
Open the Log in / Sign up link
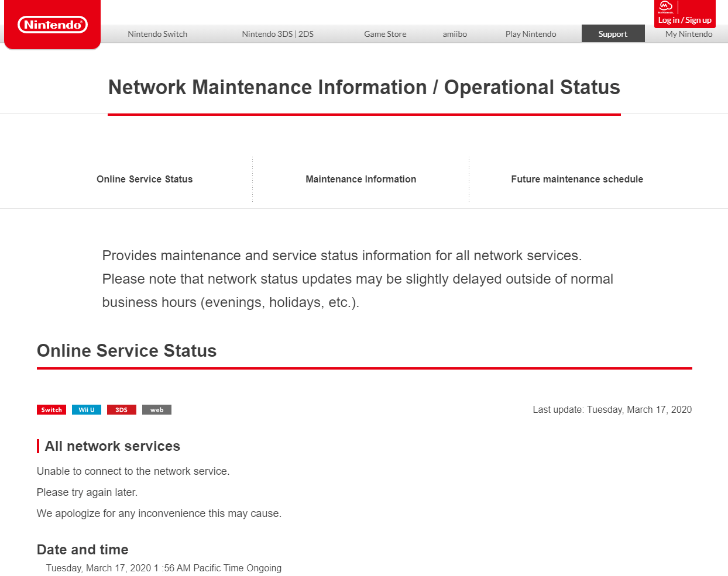click(685, 20)
